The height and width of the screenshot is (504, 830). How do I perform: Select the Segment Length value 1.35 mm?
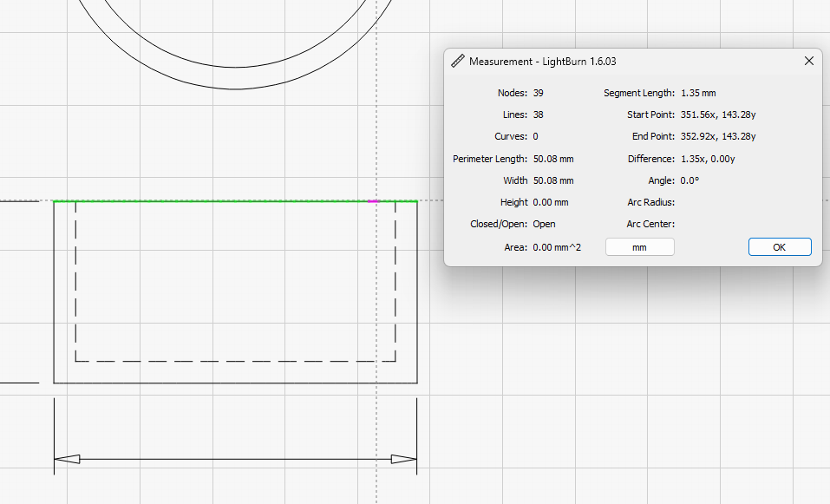pos(698,93)
